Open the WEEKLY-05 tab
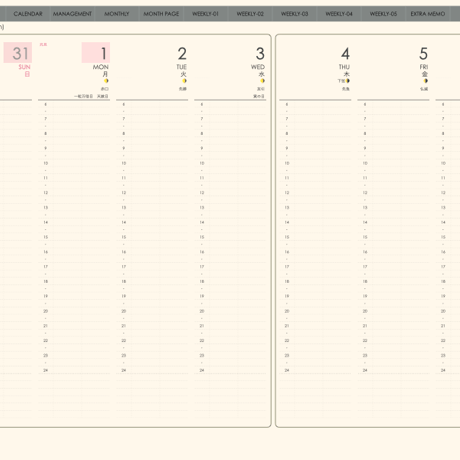 pos(383,14)
